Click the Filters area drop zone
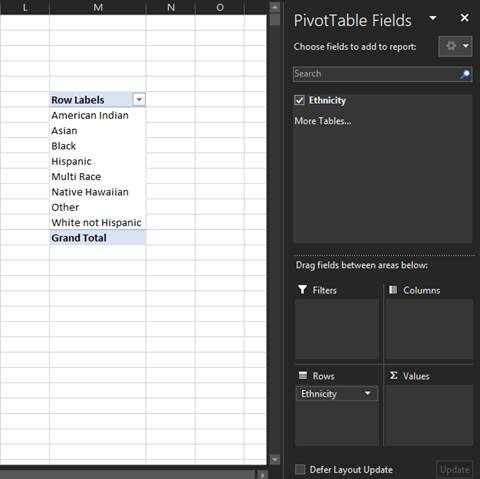The height and width of the screenshot is (479, 480). [337, 329]
